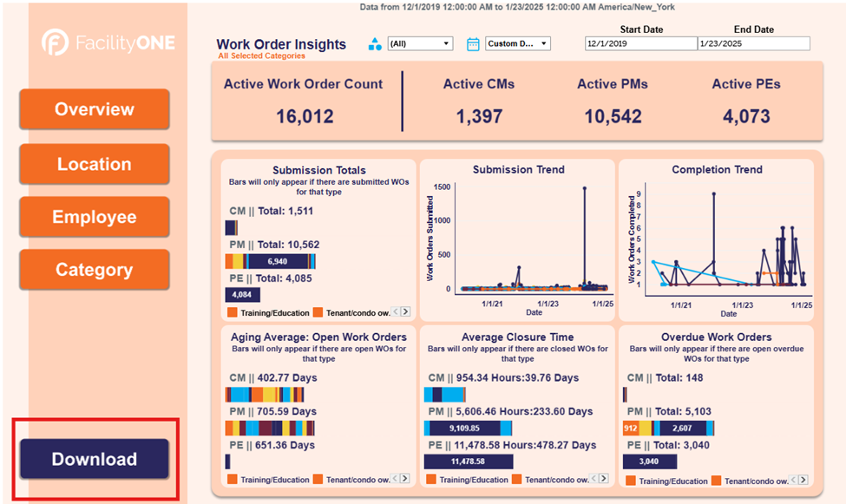This screenshot has width=846, height=504.
Task: Click the CM overdue work orders bar
Action: (625, 395)
